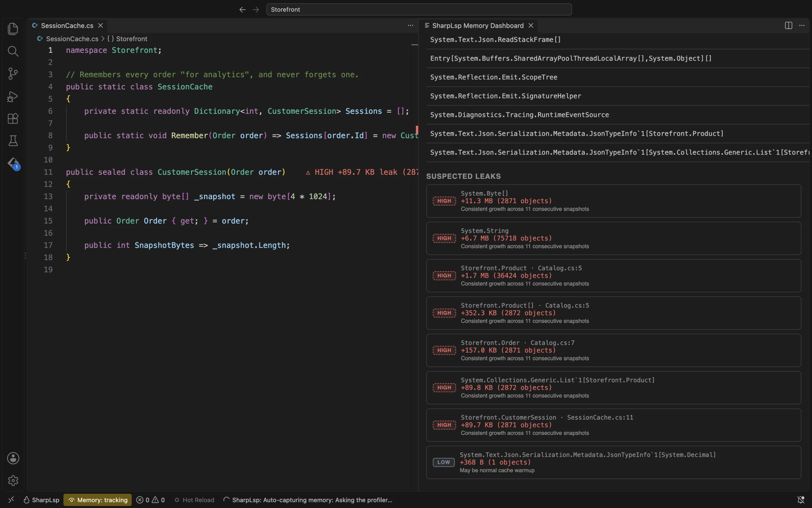Open the LOW JsonTypeInfo System.Decimal leak card
Screen dimensions: 812x508
coord(613,462)
